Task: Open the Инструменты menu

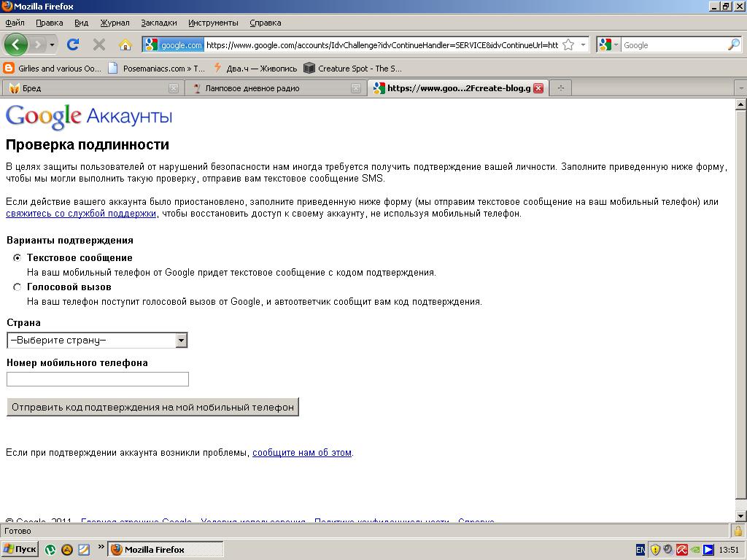Action: coord(213,23)
